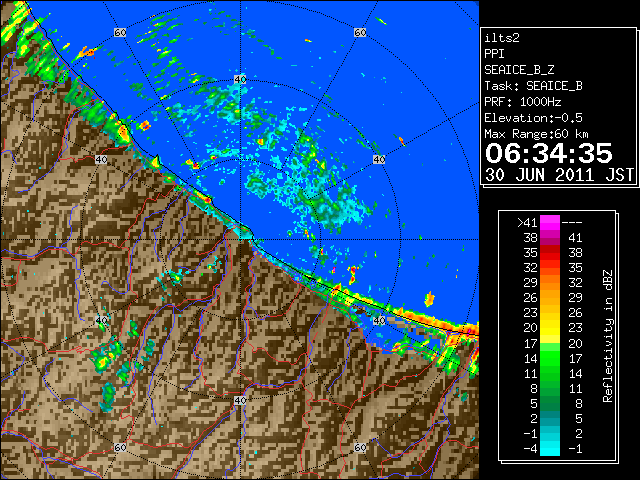The image size is (640, 480).
Task: Click the timestamp "06:34:35"
Action: click(x=549, y=153)
